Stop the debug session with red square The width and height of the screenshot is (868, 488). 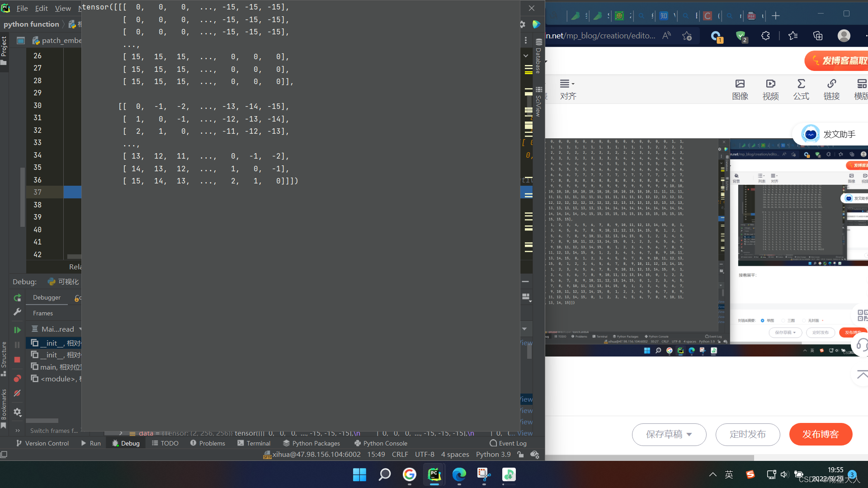point(17,360)
